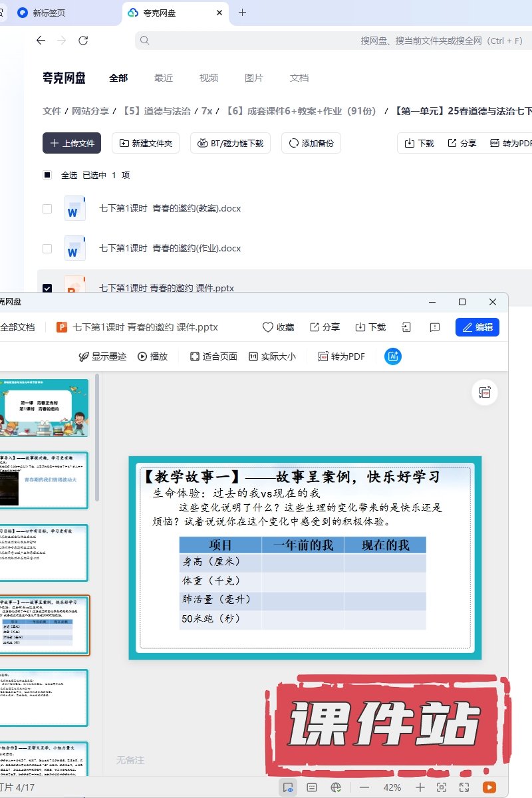Enter fullscreen mode in status bar
Screen dimensions: 532x798
[x=464, y=787]
